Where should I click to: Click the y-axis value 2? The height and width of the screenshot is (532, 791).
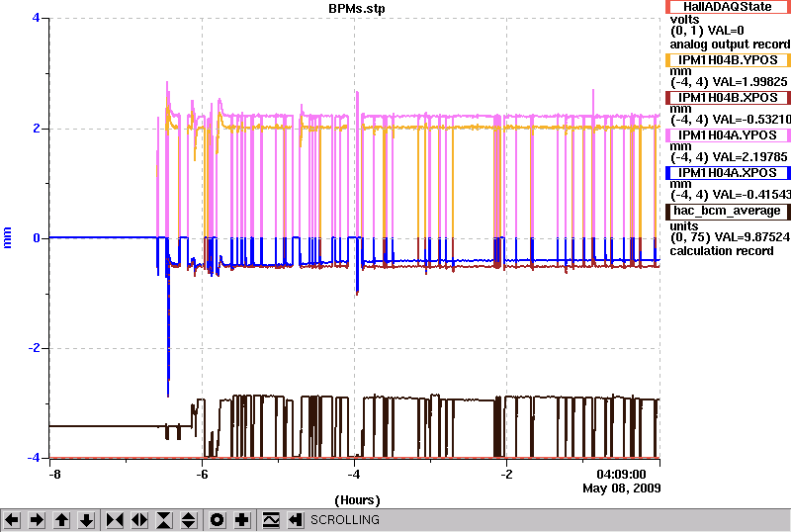pos(36,129)
